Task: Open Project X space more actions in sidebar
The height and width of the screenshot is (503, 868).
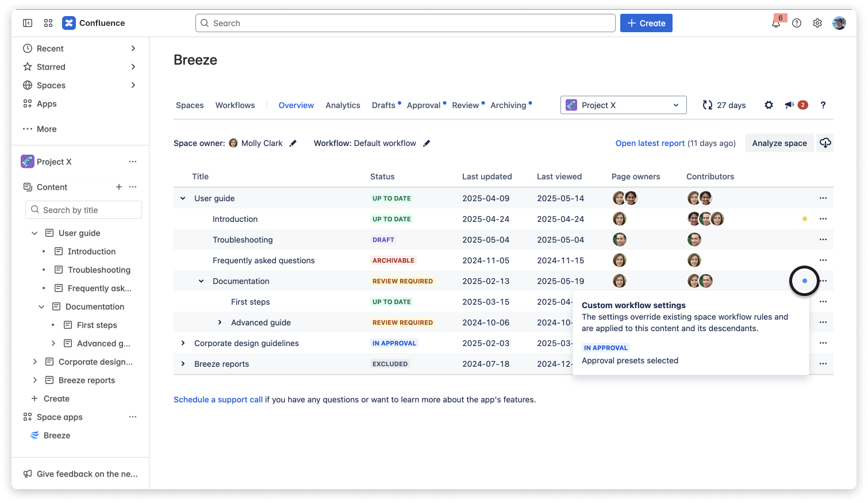Action: coord(133,162)
